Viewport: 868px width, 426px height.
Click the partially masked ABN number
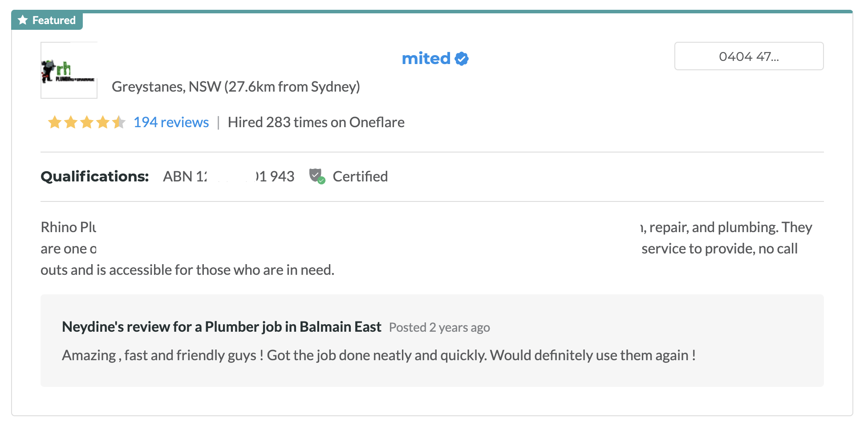(x=228, y=176)
